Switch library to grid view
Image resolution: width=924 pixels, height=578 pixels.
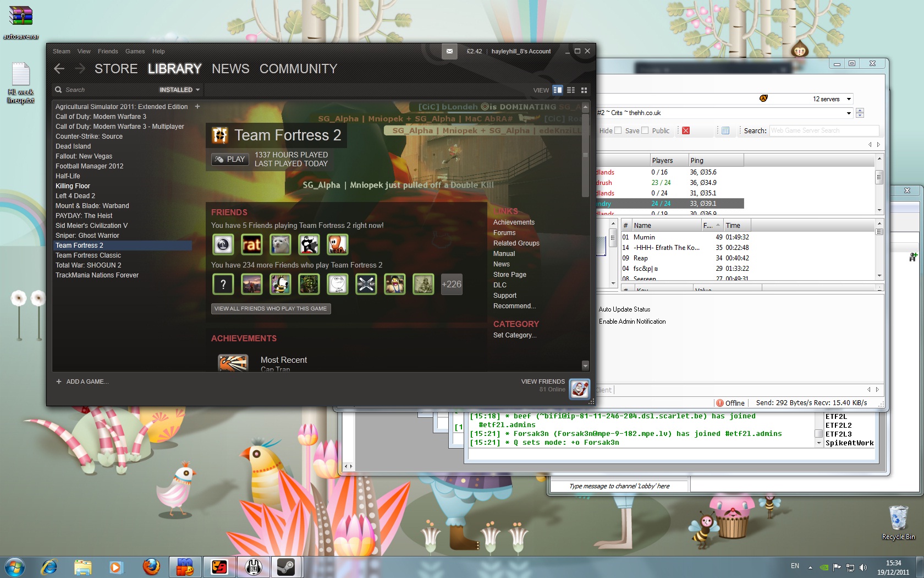[x=584, y=90]
